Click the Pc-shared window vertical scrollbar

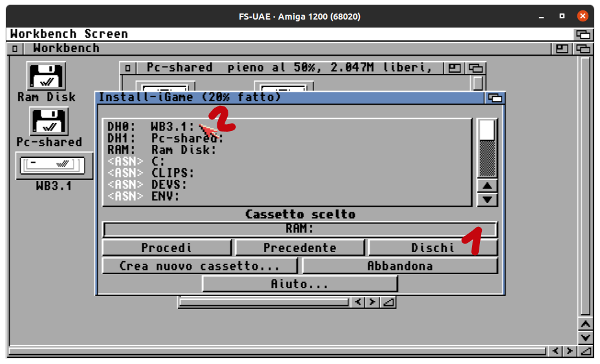point(478,83)
